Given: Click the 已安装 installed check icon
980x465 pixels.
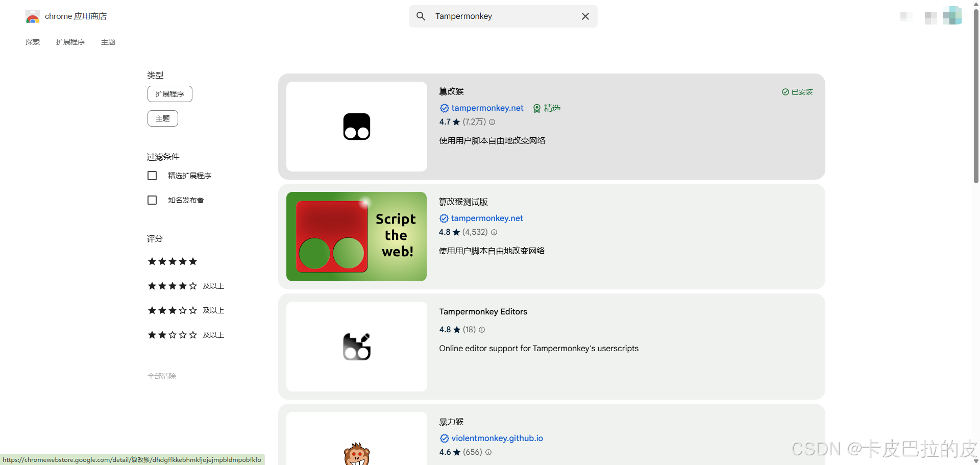Looking at the screenshot, I should [x=785, y=92].
